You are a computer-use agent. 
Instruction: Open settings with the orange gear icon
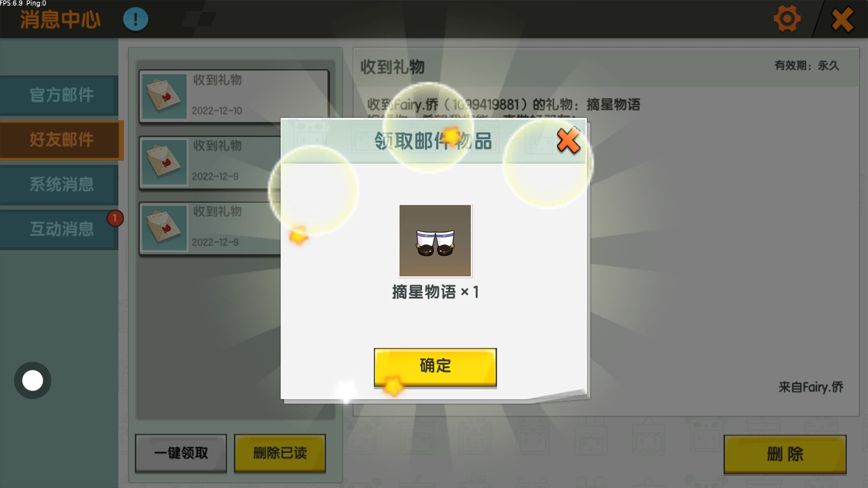787,19
